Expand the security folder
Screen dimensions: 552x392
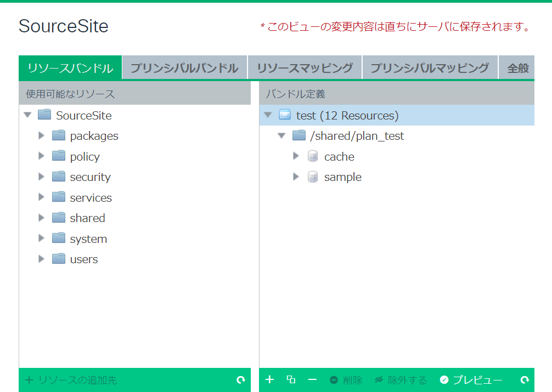point(41,177)
